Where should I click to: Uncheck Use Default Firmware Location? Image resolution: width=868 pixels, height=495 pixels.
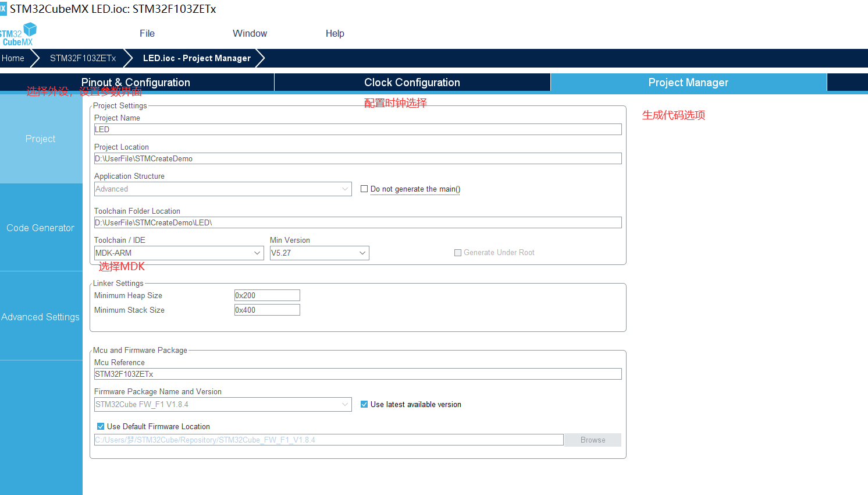point(101,426)
